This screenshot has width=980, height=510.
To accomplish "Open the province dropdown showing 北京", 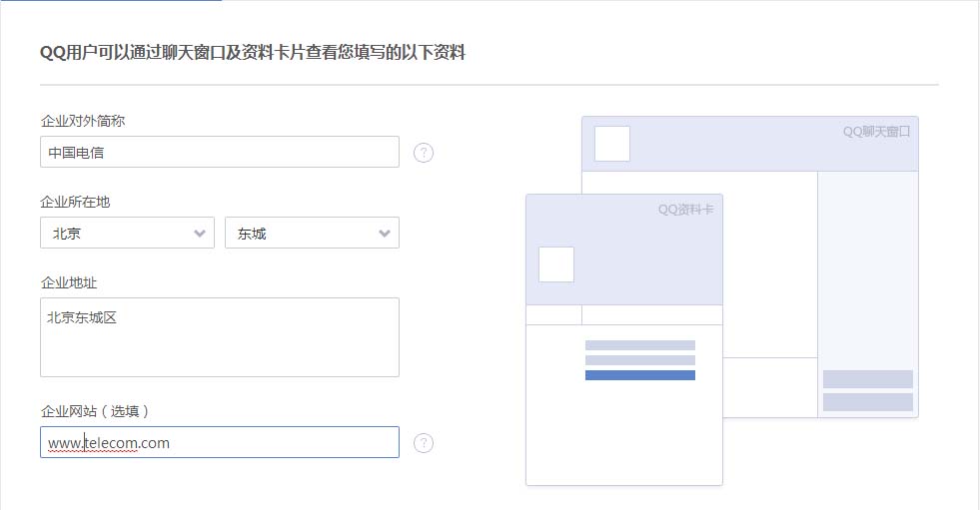I will tap(128, 233).
